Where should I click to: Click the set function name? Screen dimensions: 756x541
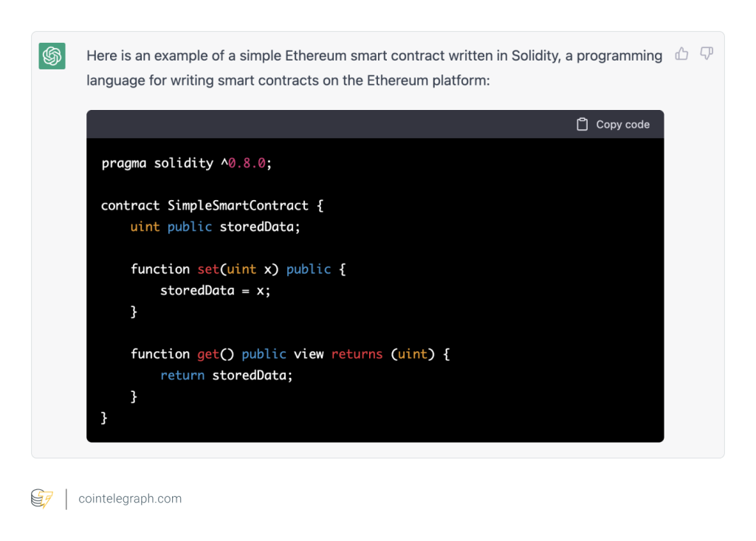pos(208,269)
